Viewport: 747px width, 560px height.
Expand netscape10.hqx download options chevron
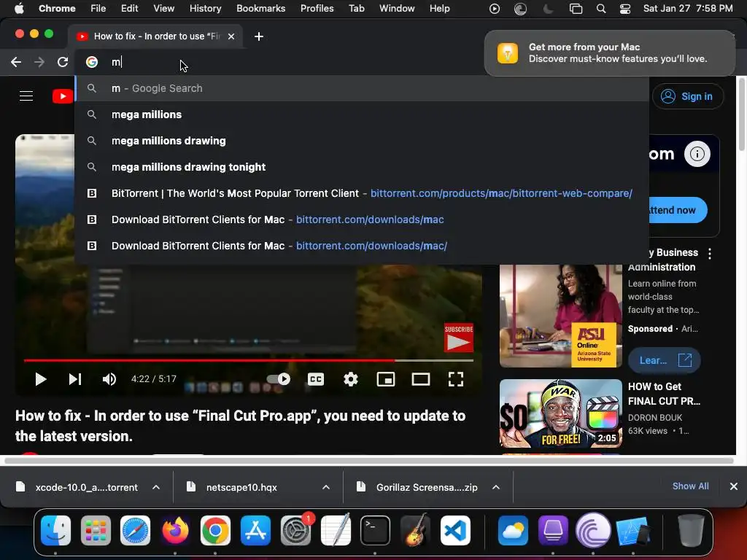coord(326,487)
